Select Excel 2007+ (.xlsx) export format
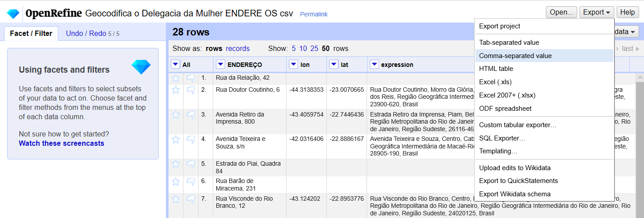 [510, 95]
